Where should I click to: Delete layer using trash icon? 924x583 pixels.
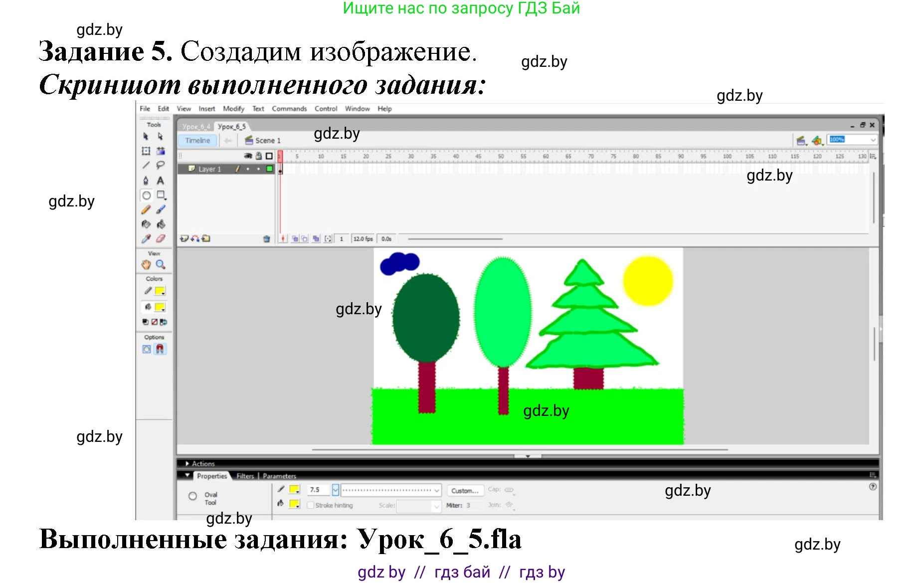point(266,239)
